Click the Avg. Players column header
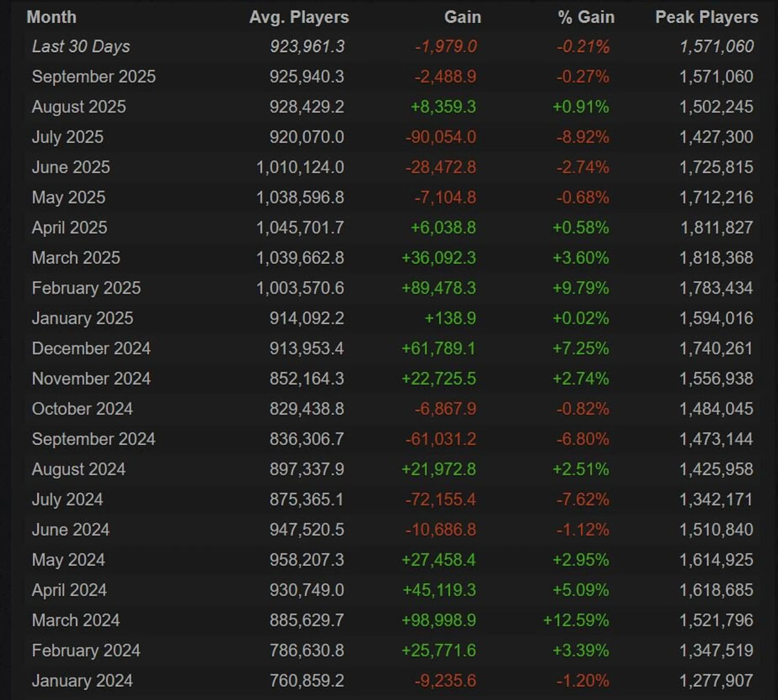 tap(299, 17)
